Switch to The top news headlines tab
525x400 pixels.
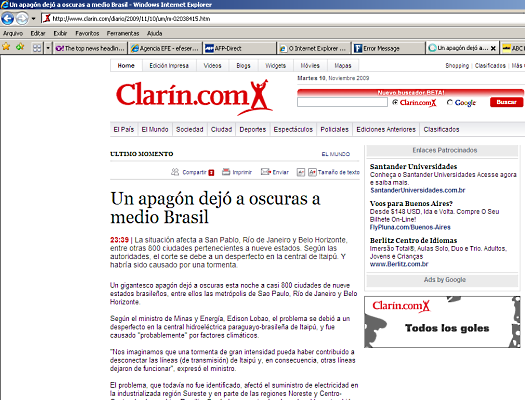90,48
